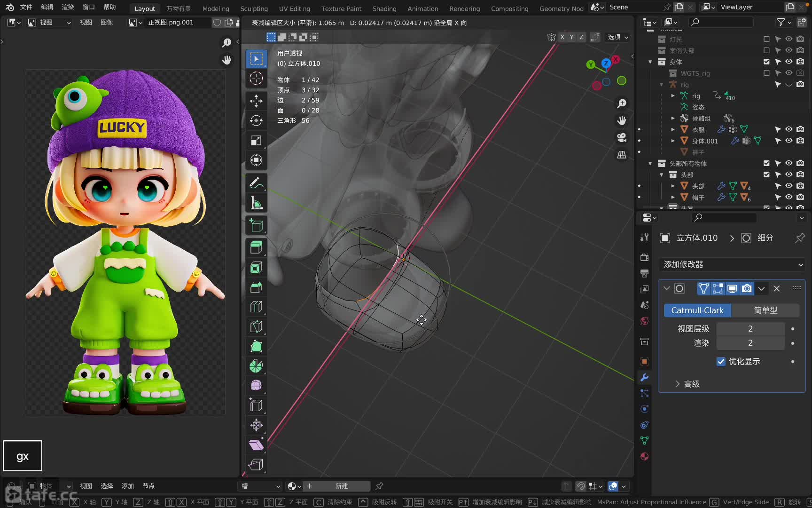Open the Material properties tab icon

click(x=644, y=456)
